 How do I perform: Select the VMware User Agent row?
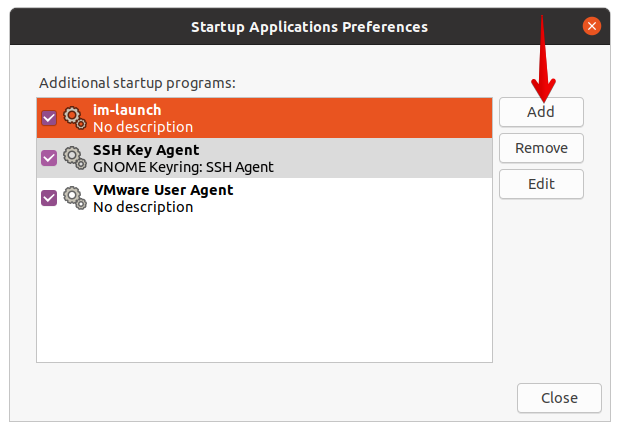(x=300, y=197)
